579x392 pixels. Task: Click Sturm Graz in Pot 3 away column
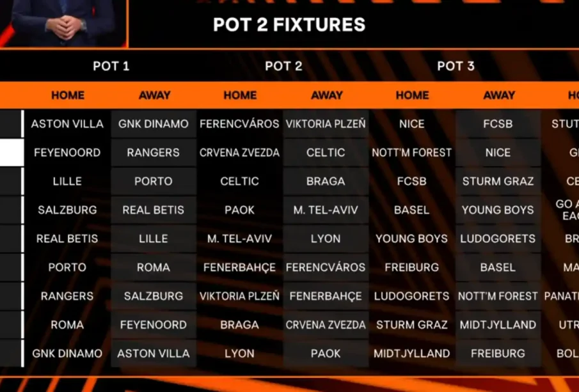pos(498,182)
